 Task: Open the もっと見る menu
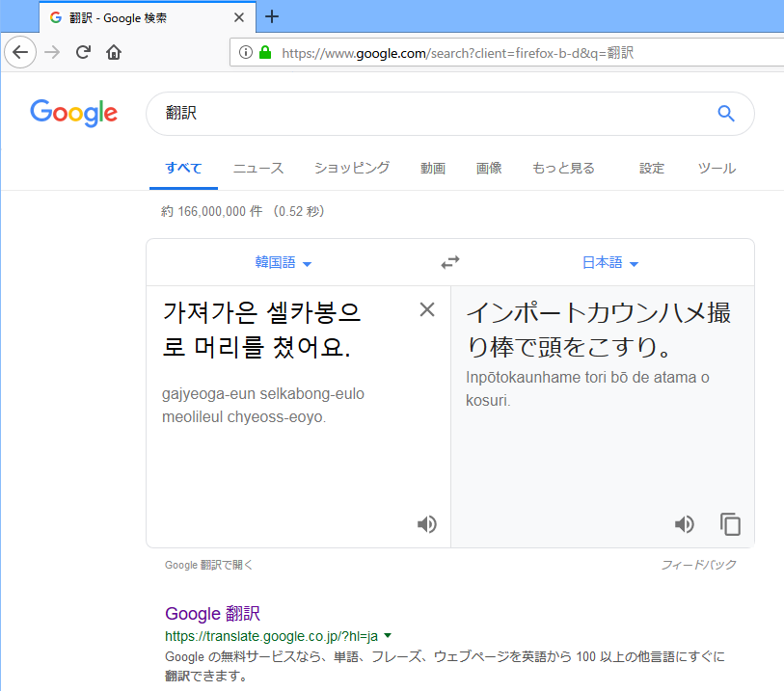[563, 168]
